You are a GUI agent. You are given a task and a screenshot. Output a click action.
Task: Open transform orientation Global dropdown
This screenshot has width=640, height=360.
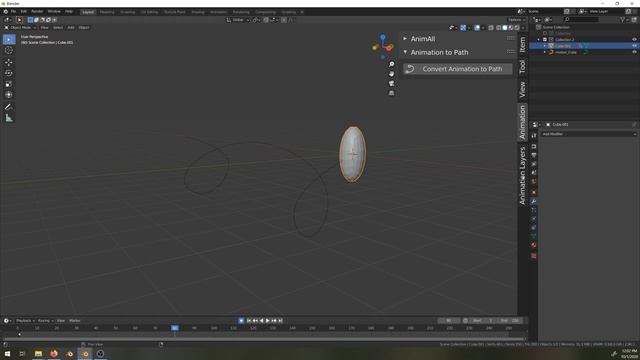(238, 20)
